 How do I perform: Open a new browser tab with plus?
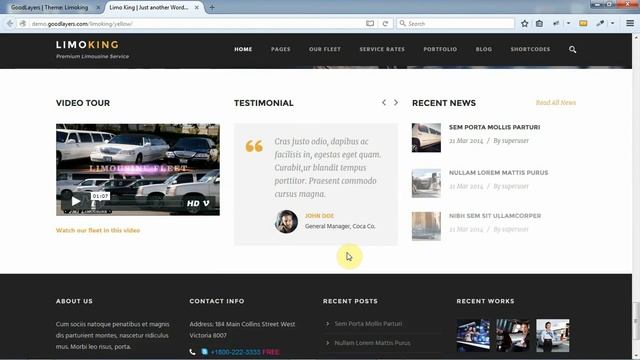click(x=212, y=7)
